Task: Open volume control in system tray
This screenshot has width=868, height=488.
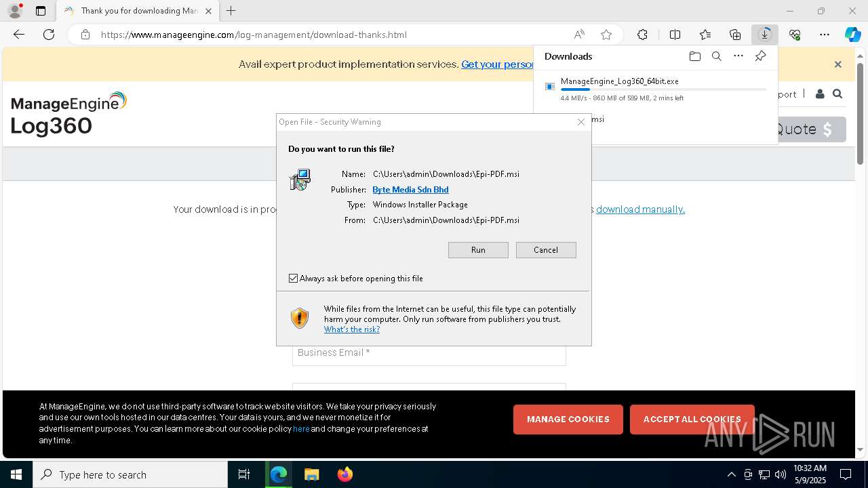Action: [x=781, y=474]
